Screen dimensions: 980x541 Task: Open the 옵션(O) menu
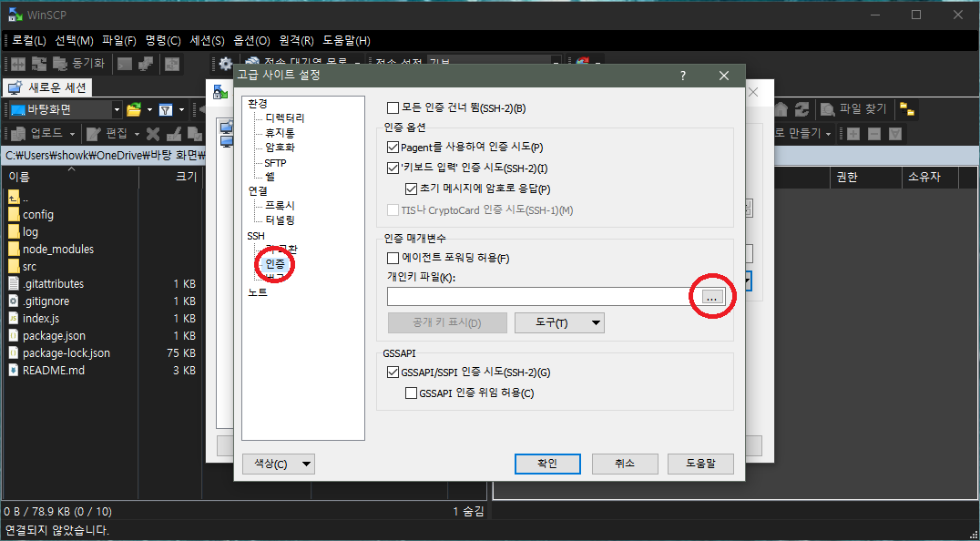(251, 41)
